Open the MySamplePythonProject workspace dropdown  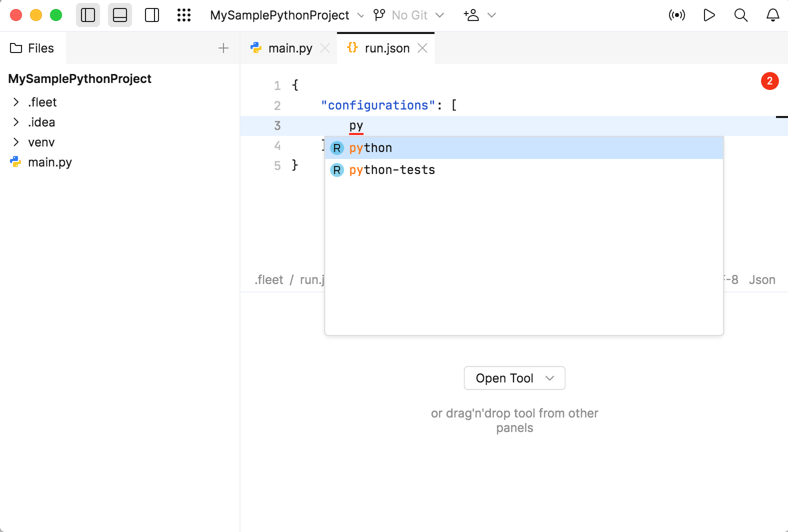pyautogui.click(x=287, y=15)
